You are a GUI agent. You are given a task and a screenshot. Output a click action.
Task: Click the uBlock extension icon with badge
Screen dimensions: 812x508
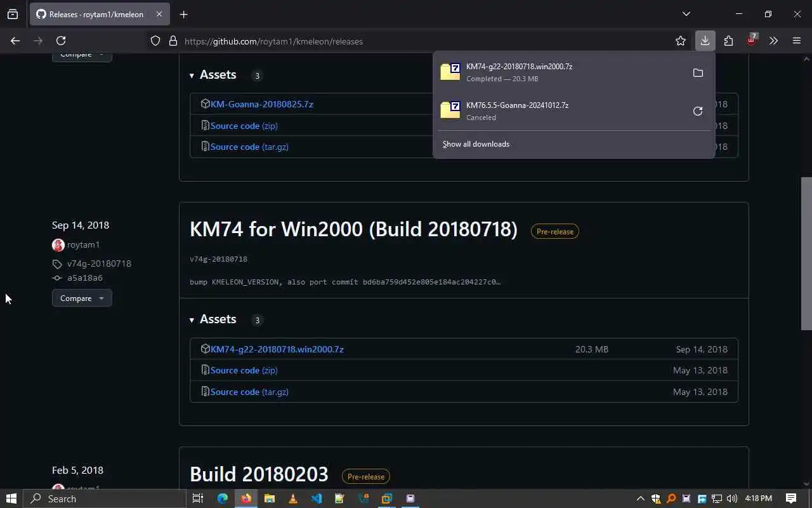click(x=751, y=41)
